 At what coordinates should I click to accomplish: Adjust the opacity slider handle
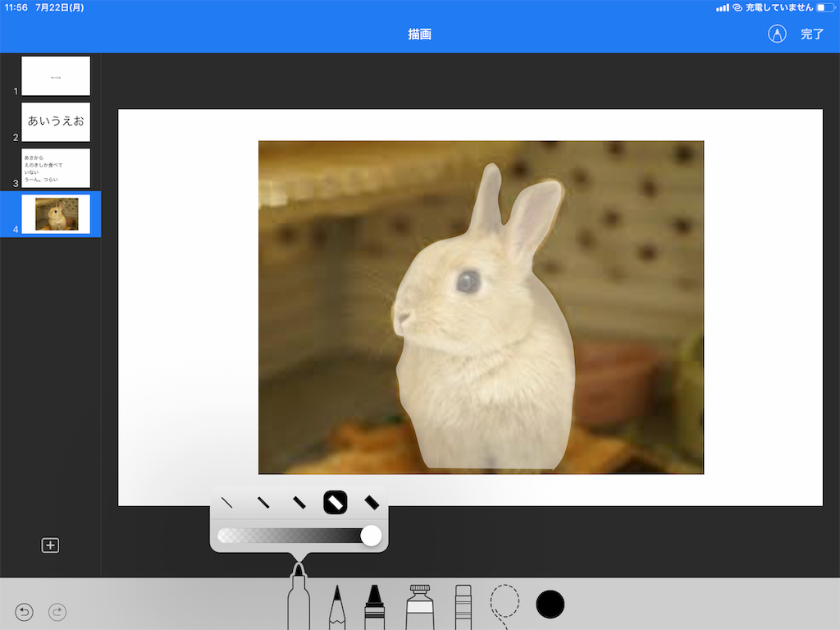coord(371,536)
